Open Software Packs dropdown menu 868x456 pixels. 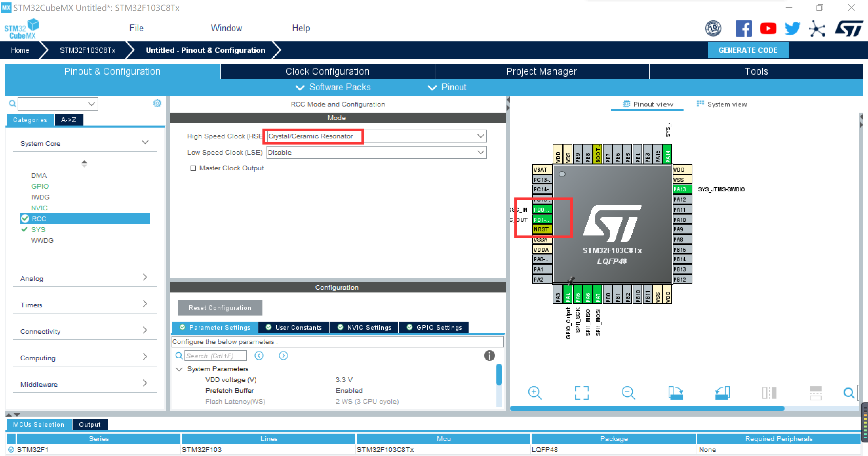coord(333,87)
